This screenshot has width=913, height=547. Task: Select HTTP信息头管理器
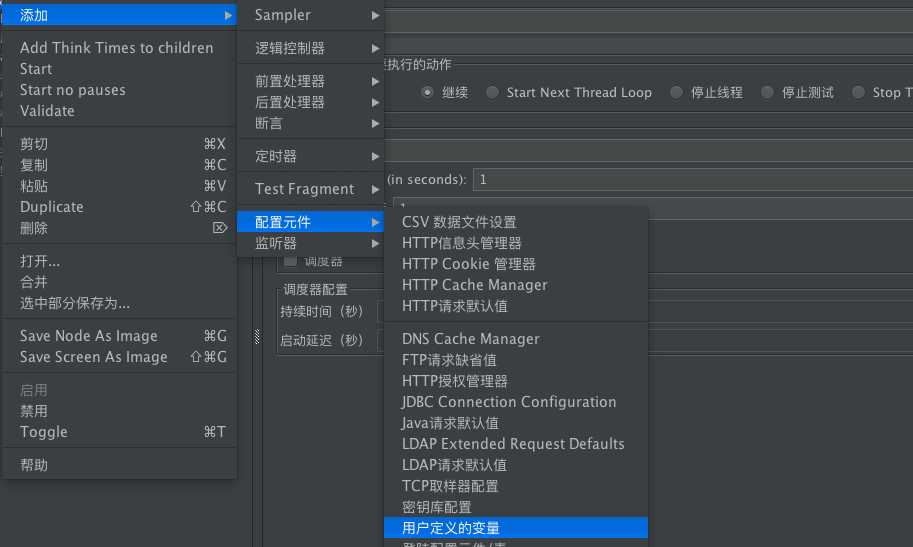point(516,243)
